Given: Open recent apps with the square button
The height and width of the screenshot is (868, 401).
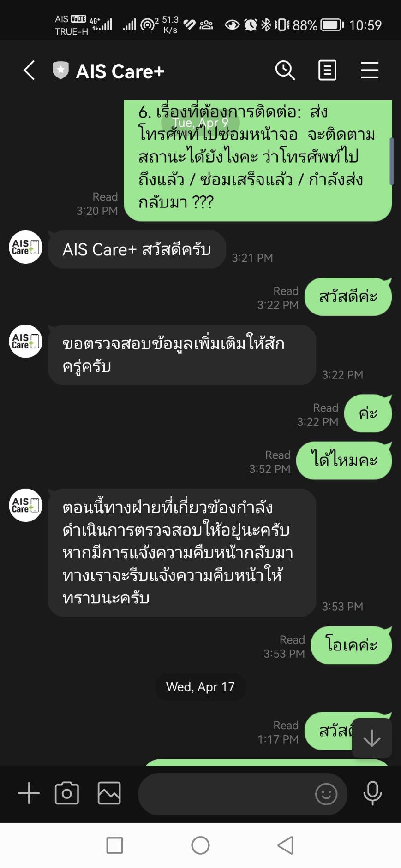Looking at the screenshot, I should click(114, 845).
